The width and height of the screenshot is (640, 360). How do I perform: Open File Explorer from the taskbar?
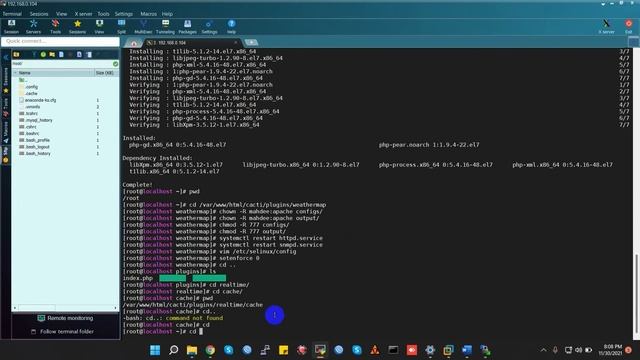(x=192, y=350)
